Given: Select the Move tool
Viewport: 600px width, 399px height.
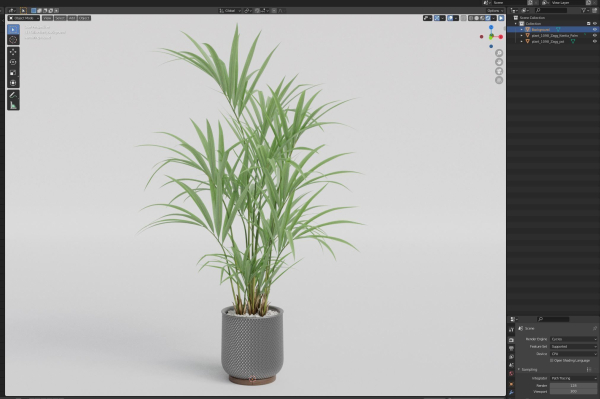Looking at the screenshot, I should click(x=13, y=52).
